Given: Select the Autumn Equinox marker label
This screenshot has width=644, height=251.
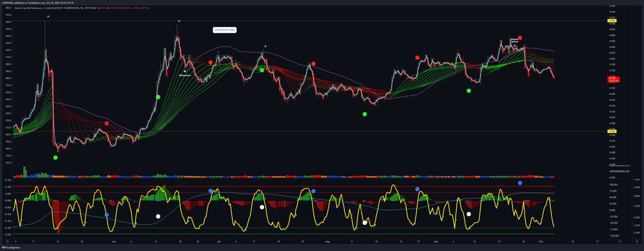Looking at the screenshot, I should tap(514, 40).
